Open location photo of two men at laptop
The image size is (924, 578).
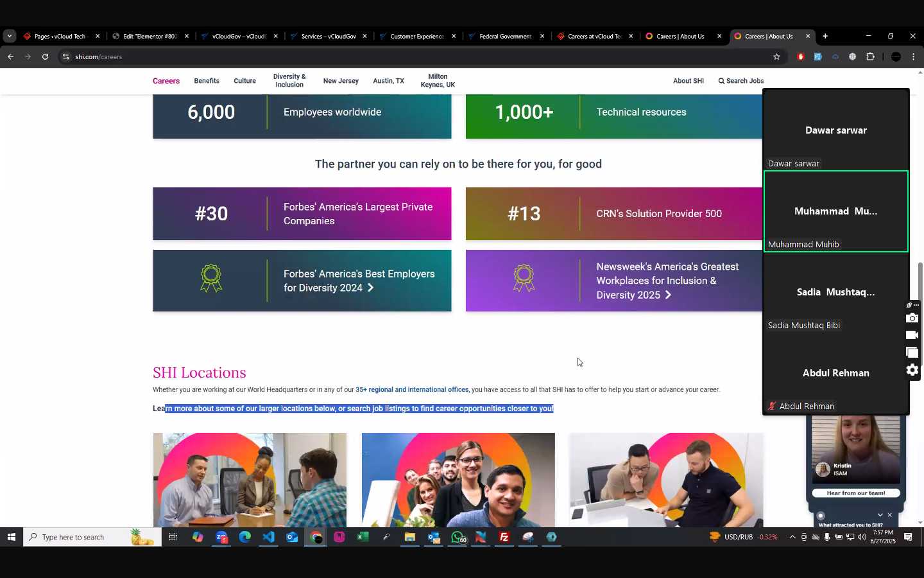point(666,480)
